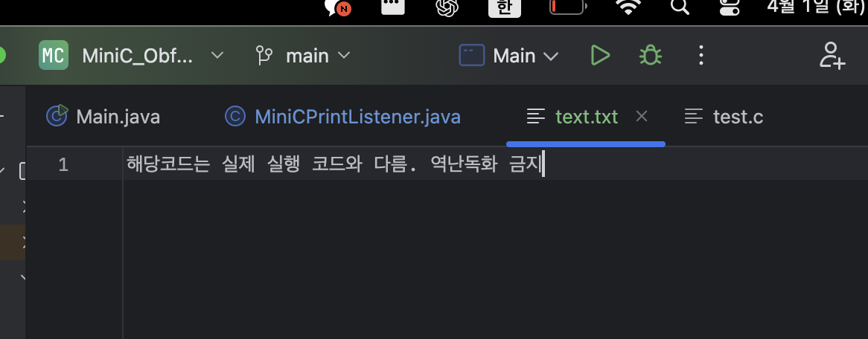The image size is (868, 339).
Task: Switch to the MiniCPrintListener.java tab
Action: click(343, 117)
